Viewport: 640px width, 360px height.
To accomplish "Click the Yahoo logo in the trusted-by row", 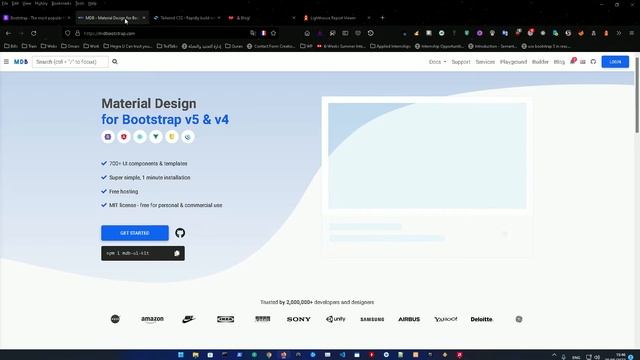I will [446, 319].
